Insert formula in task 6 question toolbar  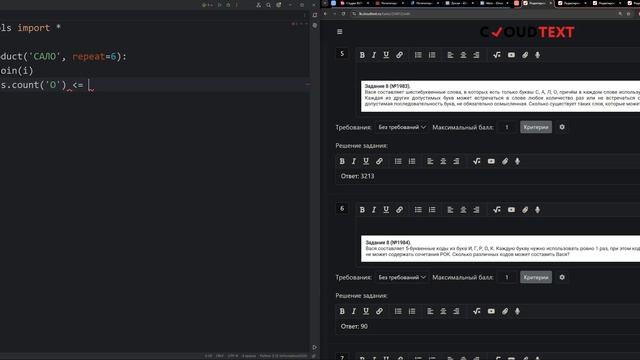(497, 210)
